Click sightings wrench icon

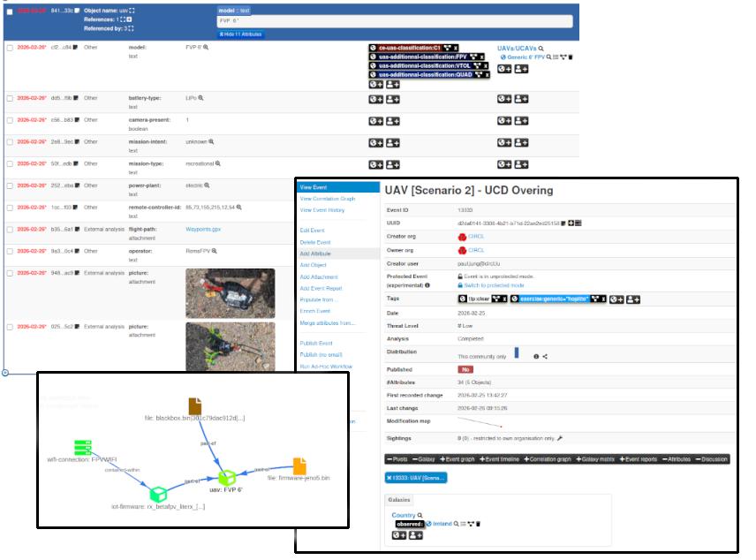pyautogui.click(x=560, y=437)
